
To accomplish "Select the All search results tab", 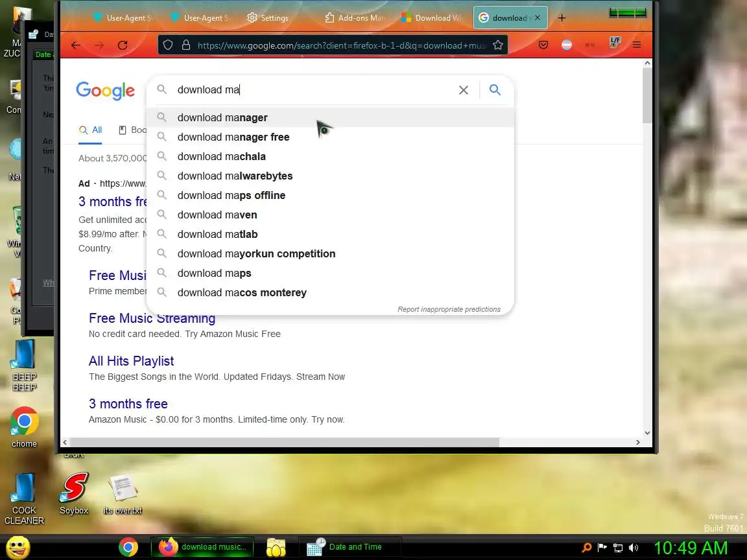I will pyautogui.click(x=91, y=130).
